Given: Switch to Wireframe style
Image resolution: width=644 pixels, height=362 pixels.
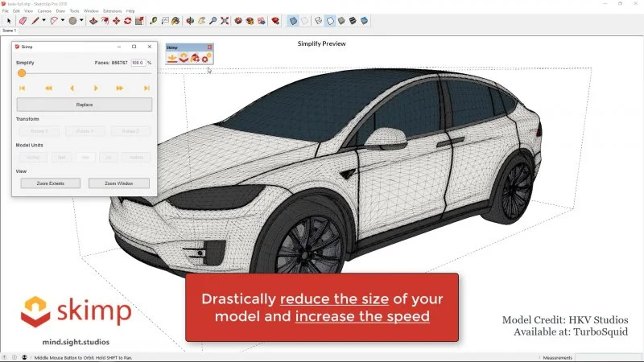Looking at the screenshot, I should click(x=318, y=21).
